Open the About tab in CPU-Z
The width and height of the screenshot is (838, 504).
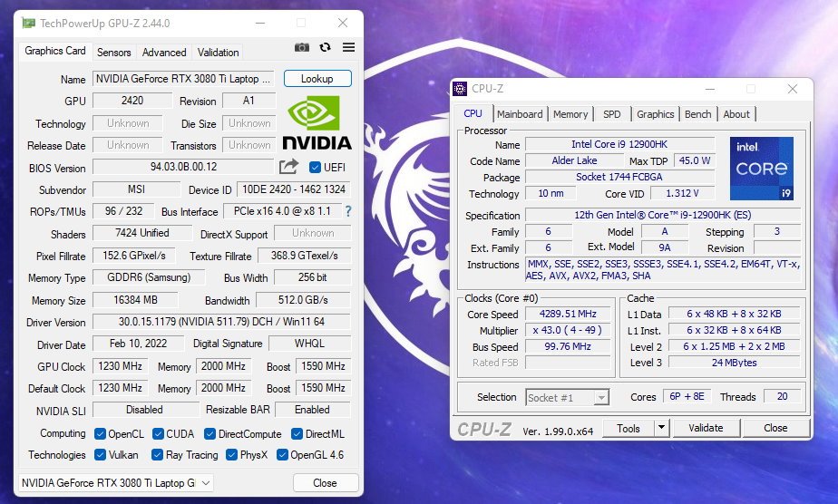pos(736,114)
